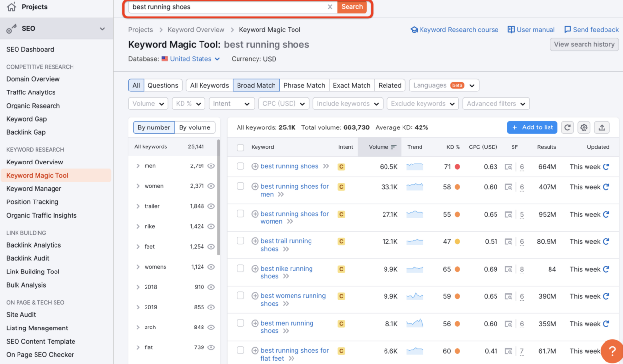Viewport: 623px width, 364px height.
Task: Select the Broad Match tab
Action: (x=256, y=85)
